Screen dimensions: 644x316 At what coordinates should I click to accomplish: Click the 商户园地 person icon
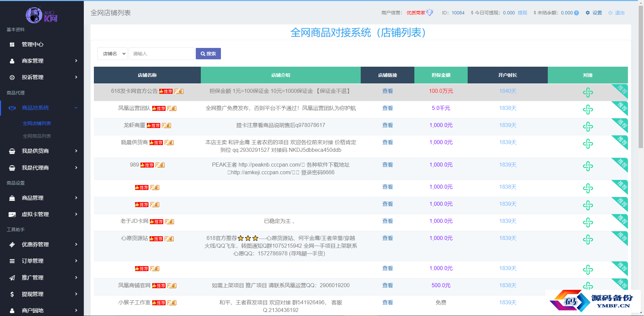click(x=12, y=311)
